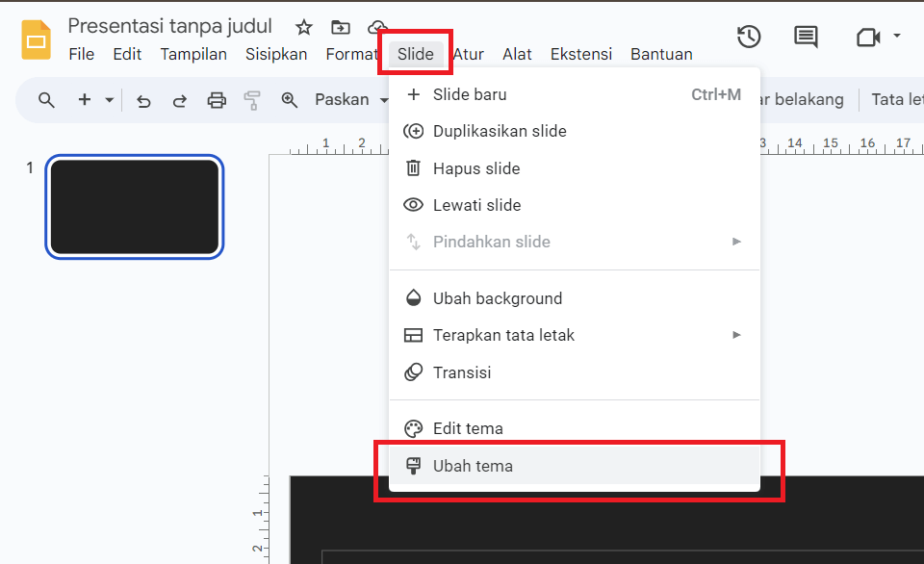Screen dimensions: 924x564
Task: Redo the last action
Action: pos(180,99)
